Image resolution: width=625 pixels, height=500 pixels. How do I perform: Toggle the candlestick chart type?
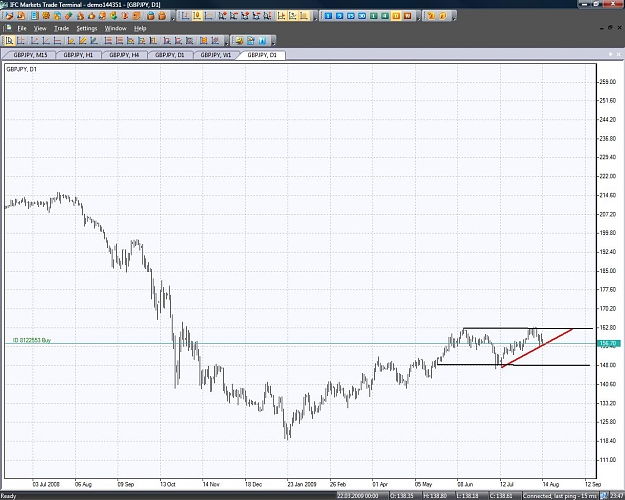pos(197,16)
